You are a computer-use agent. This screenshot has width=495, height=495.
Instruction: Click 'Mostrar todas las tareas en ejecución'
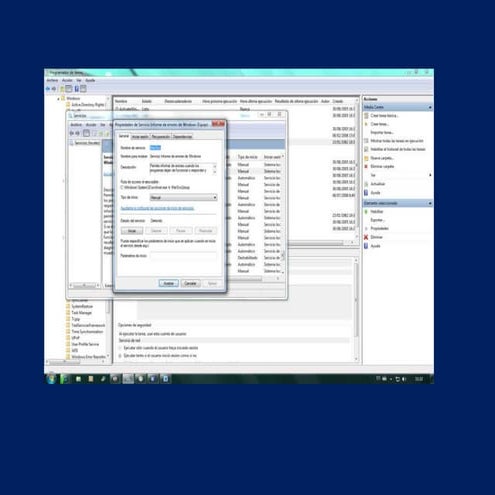pyautogui.click(x=397, y=141)
